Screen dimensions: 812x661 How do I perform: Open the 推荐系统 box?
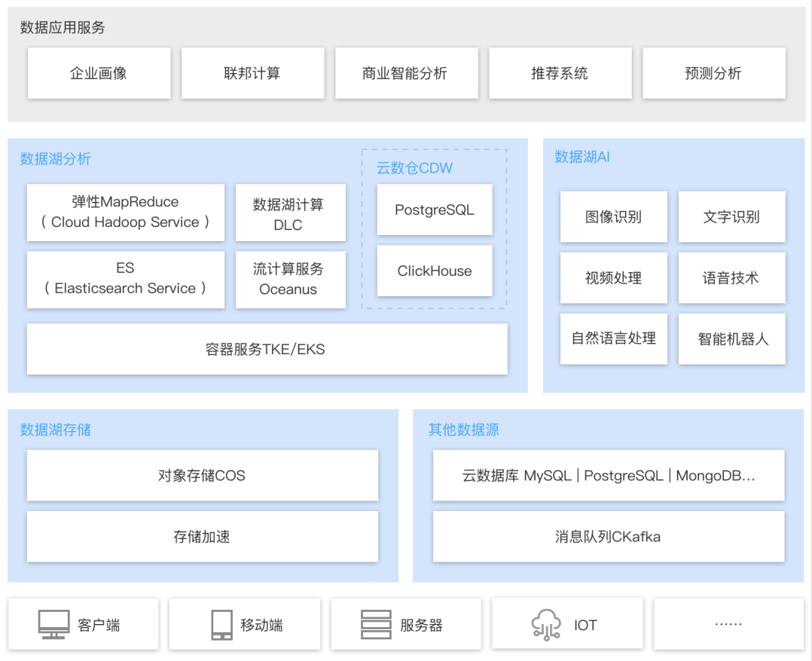560,72
